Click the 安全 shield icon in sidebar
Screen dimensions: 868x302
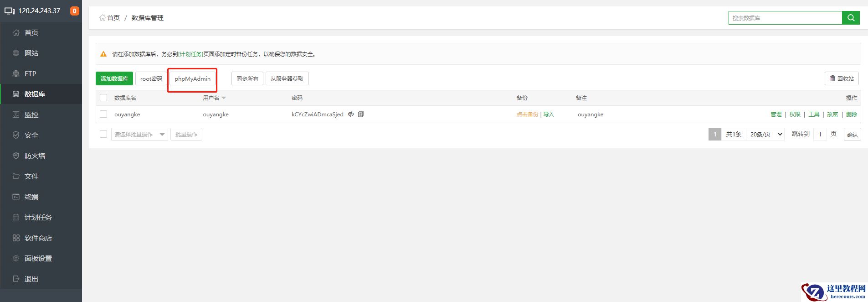coord(16,135)
